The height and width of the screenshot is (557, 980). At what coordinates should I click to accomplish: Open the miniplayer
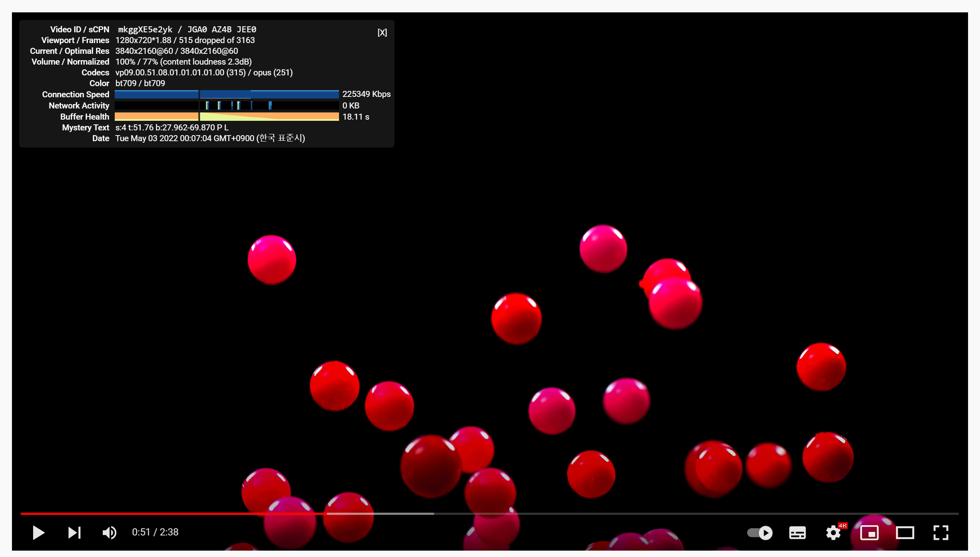click(869, 533)
